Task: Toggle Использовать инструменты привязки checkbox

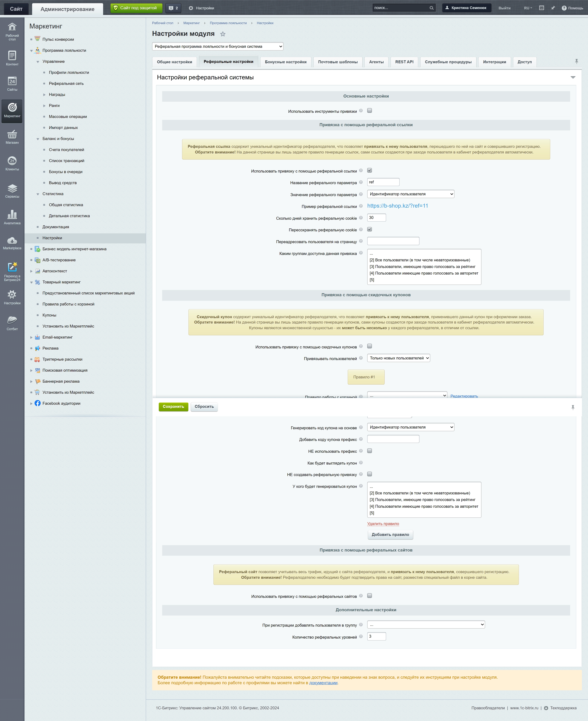Action: point(369,110)
